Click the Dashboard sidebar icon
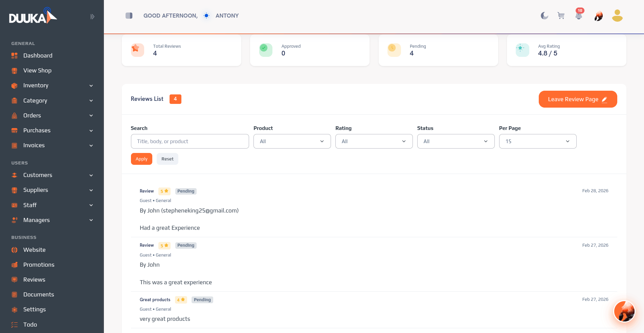 click(x=14, y=56)
